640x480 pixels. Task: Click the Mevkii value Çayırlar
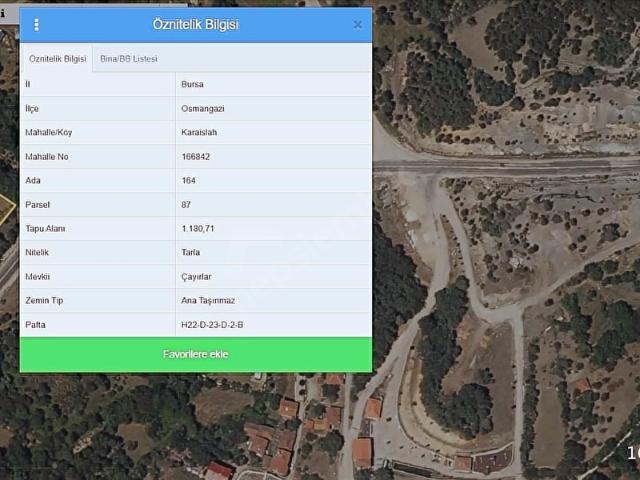point(198,277)
